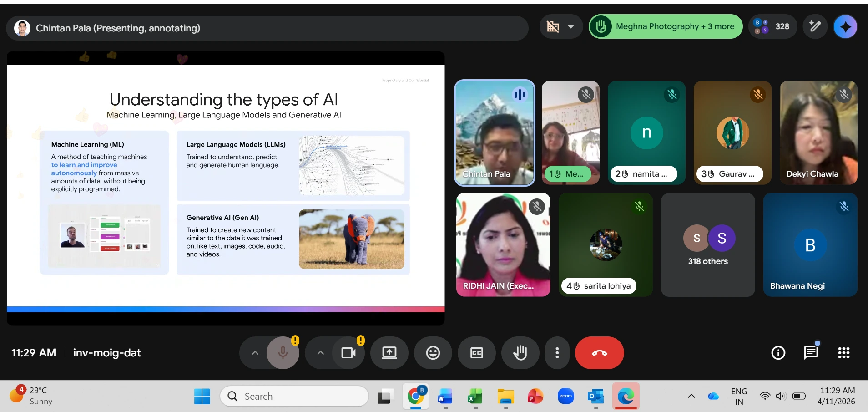Click the present screen icon
This screenshot has height=412, width=868.
tap(389, 353)
